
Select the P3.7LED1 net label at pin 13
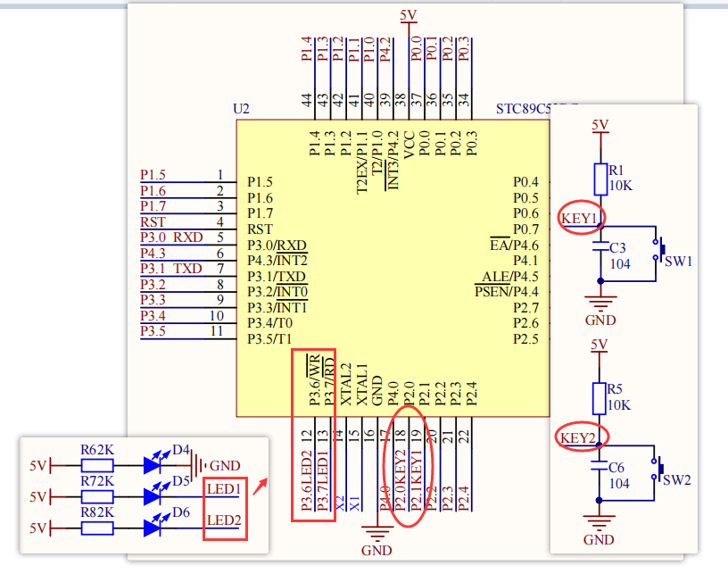[x=323, y=480]
